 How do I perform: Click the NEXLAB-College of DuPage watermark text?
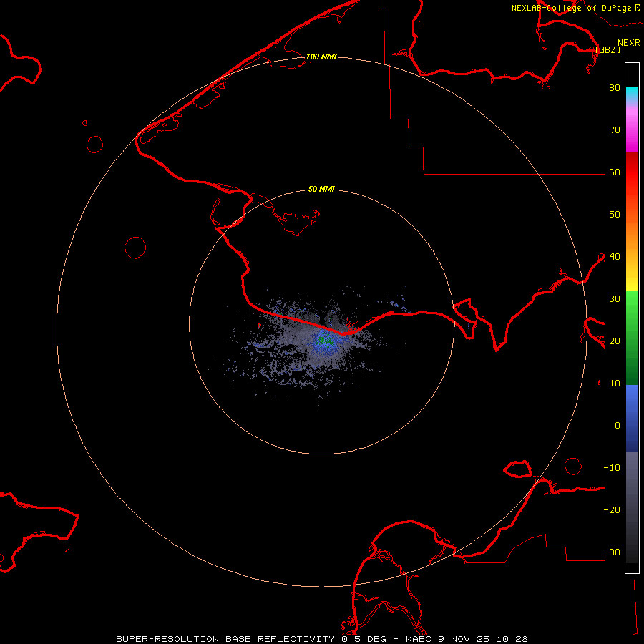(x=571, y=8)
